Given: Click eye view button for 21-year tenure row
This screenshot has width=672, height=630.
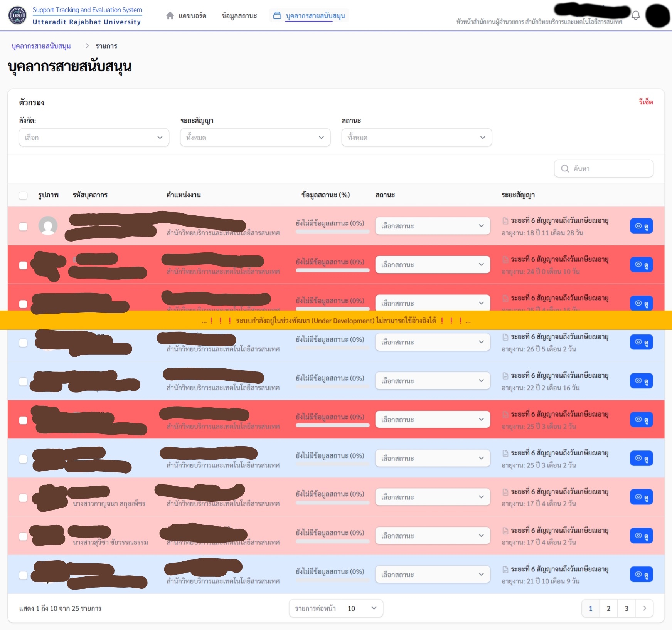Looking at the screenshot, I should coord(641,575).
